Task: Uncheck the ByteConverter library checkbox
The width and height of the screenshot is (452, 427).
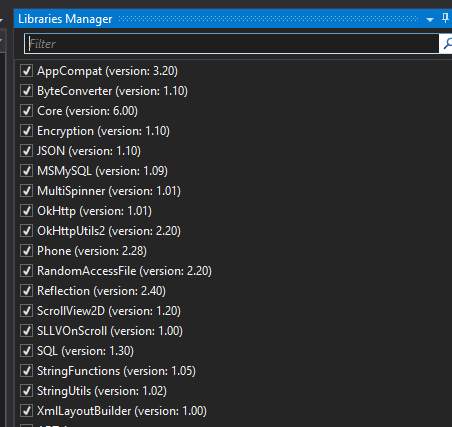Action: click(x=26, y=91)
